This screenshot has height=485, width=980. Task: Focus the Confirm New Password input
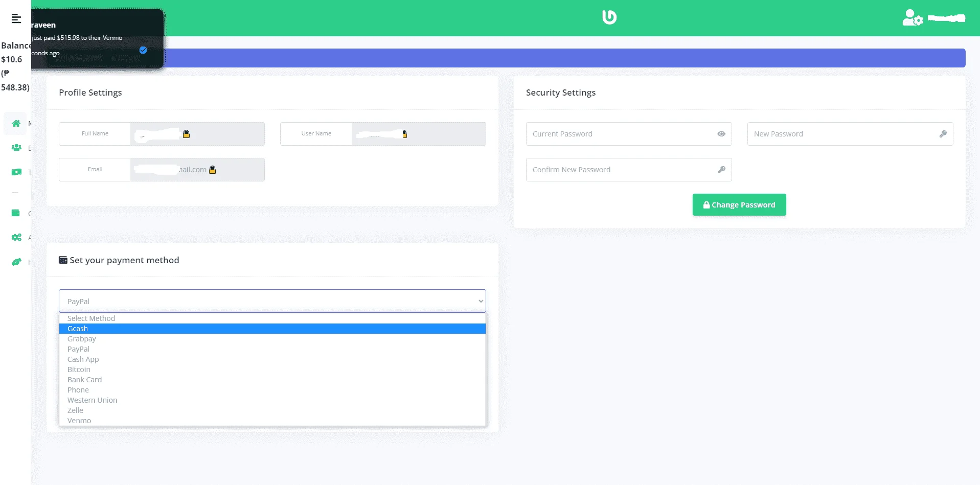pos(629,170)
